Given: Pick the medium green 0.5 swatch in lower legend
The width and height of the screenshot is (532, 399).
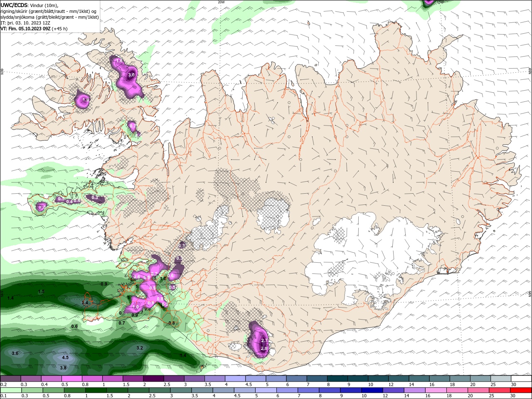Looking at the screenshot, I should [x=54, y=390].
